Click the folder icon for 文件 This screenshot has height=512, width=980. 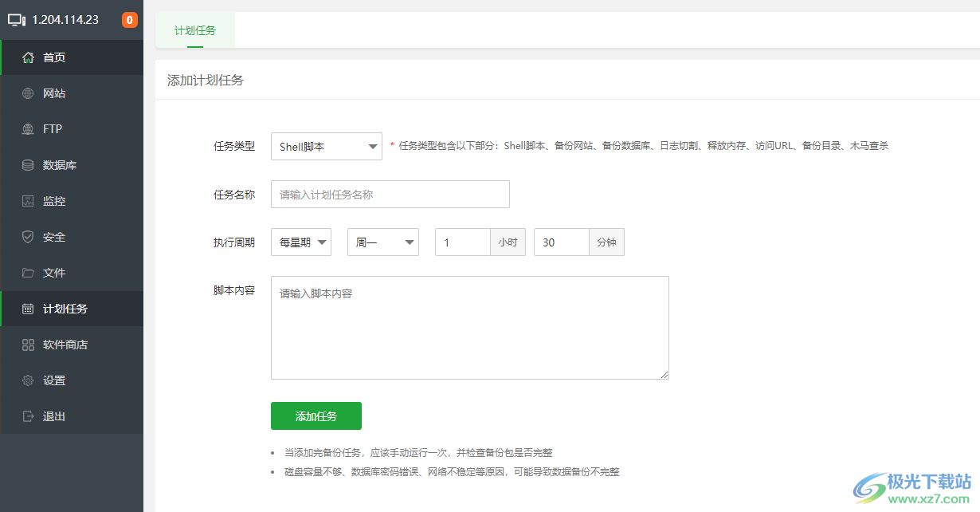(x=28, y=273)
